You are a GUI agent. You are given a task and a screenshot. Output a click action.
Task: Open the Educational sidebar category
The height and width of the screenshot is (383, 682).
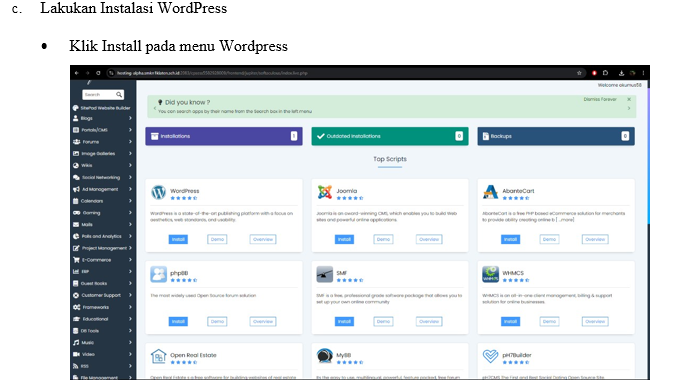[103, 319]
